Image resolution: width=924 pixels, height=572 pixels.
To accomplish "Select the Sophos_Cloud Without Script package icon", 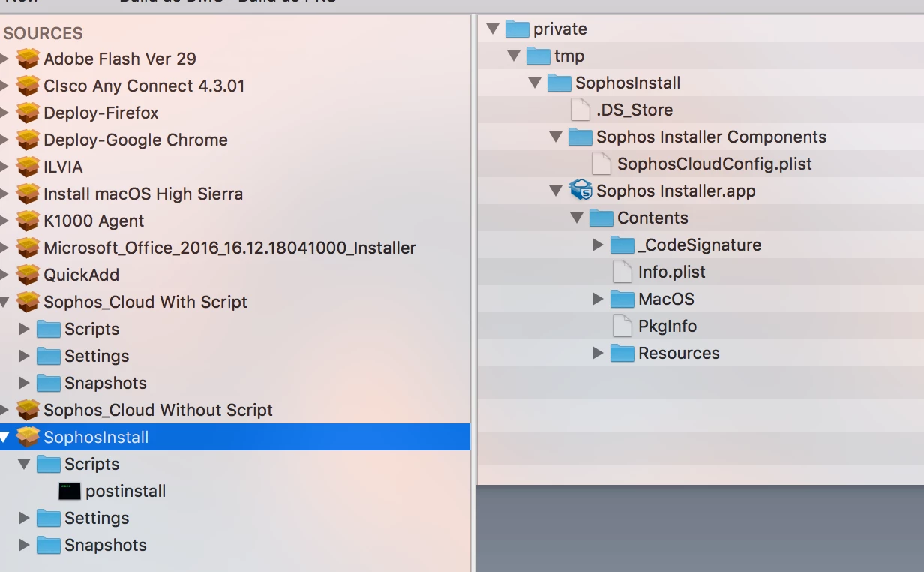I will tap(28, 410).
